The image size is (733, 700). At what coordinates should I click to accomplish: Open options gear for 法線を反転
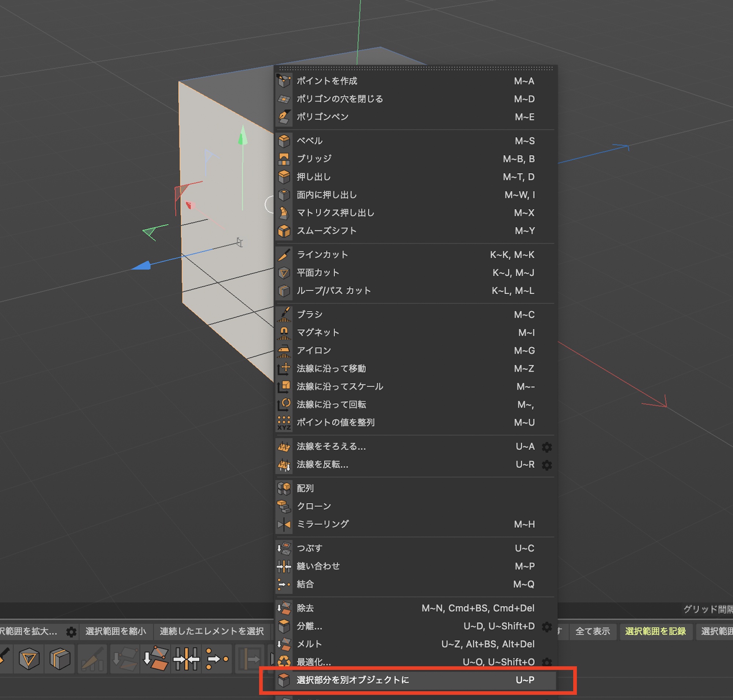[546, 465]
